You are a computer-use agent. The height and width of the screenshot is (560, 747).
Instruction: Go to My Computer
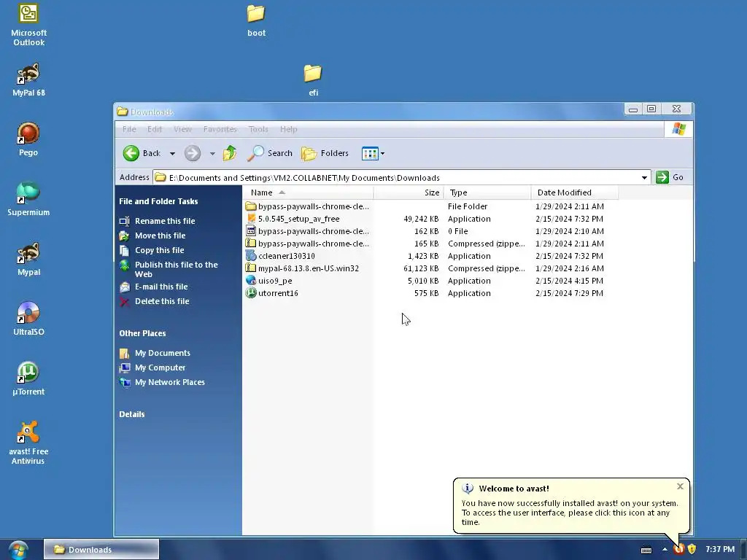click(x=160, y=367)
